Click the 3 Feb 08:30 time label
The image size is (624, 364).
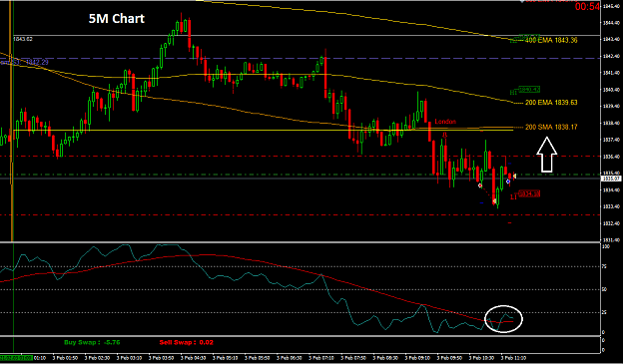pos(386,358)
